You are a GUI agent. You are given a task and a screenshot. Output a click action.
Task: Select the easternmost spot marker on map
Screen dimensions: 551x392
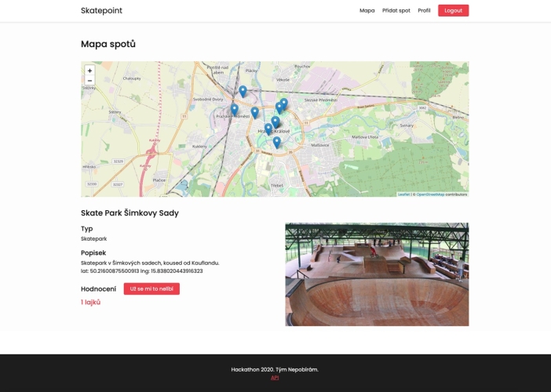point(284,103)
